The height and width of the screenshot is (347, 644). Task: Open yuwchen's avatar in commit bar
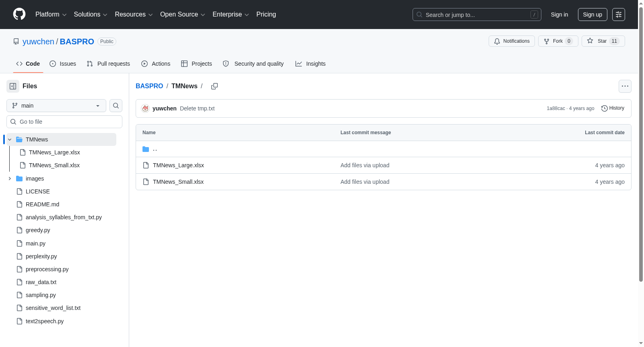(x=146, y=108)
